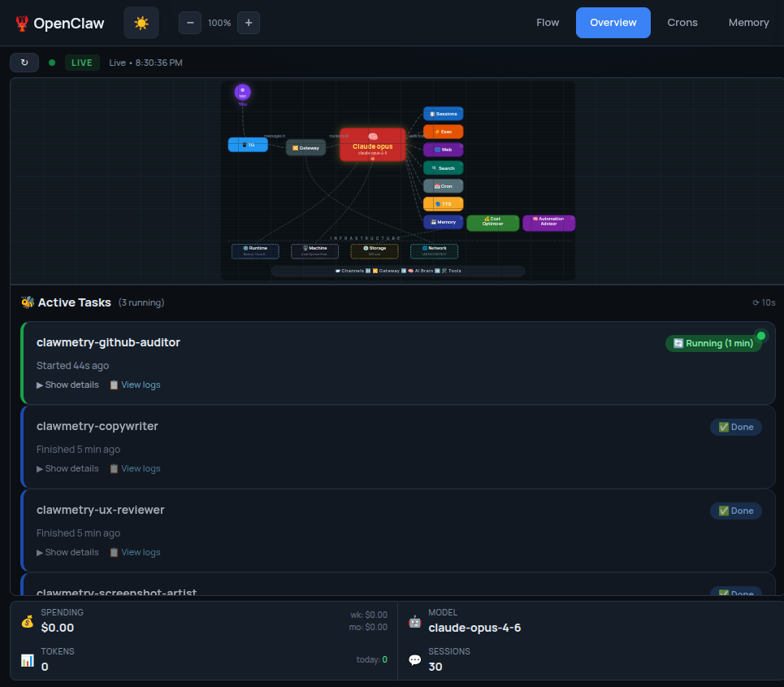
Task: Expand Show details for clawmetry-github-auditor
Action: [x=67, y=385]
